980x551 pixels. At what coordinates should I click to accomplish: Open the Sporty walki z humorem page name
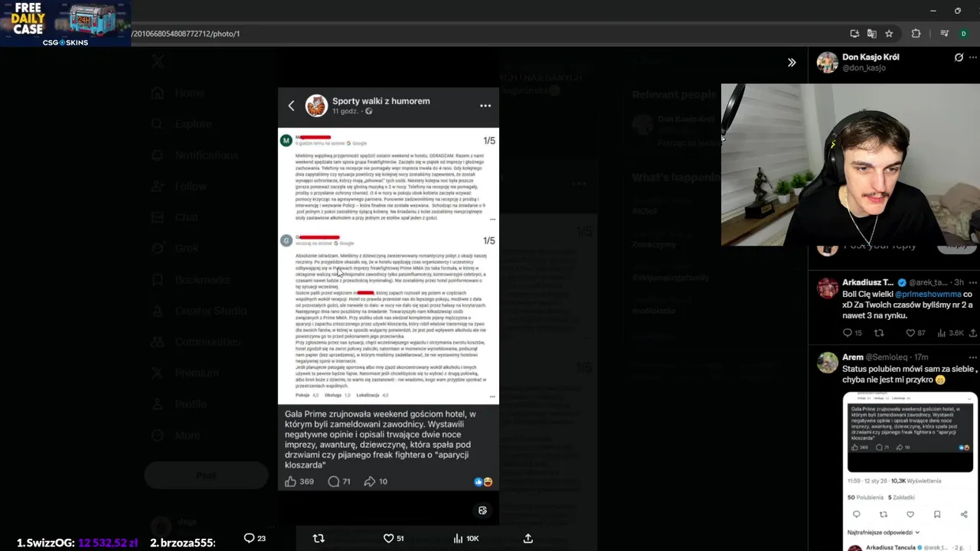[x=381, y=101]
